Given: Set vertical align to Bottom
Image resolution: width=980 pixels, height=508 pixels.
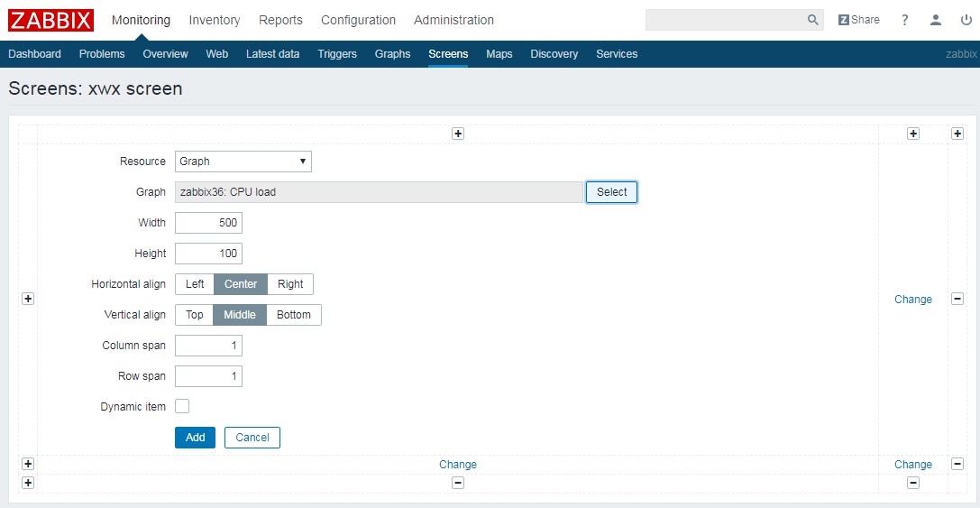Looking at the screenshot, I should pos(294,315).
